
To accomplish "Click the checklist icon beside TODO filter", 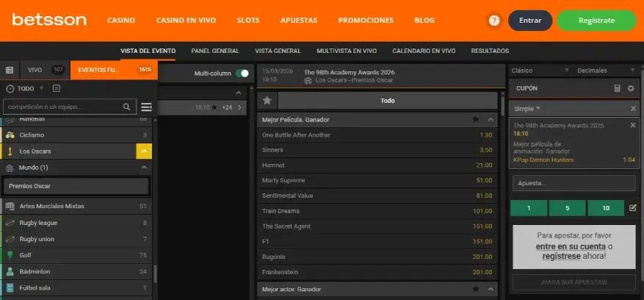I will [57, 88].
